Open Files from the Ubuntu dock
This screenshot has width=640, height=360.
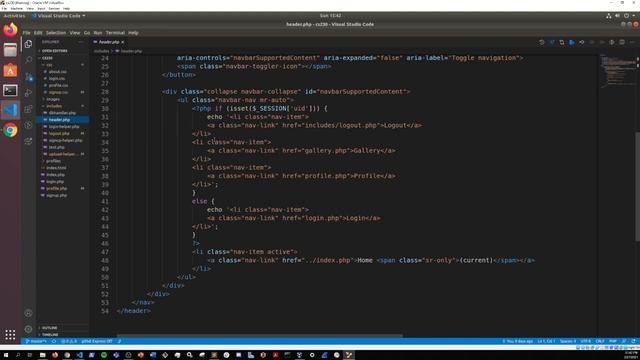pos(10,50)
